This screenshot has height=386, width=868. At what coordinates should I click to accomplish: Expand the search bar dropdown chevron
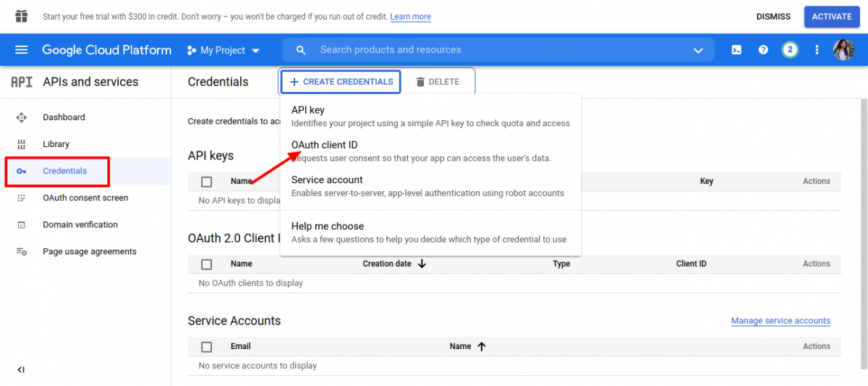[x=698, y=50]
